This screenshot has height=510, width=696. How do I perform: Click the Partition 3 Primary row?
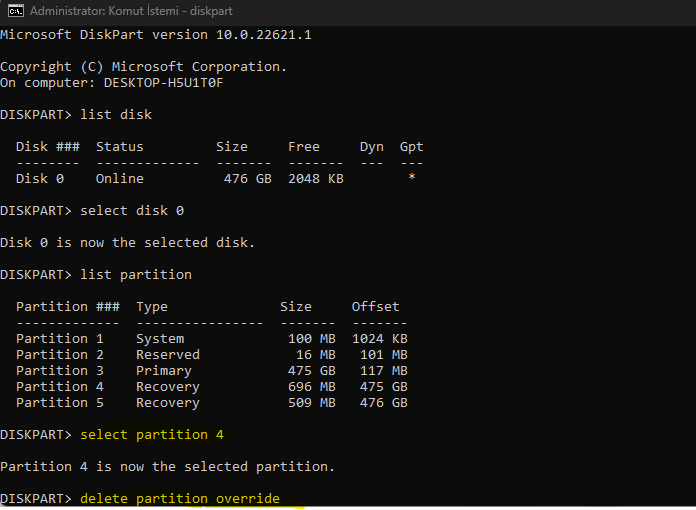click(x=211, y=370)
